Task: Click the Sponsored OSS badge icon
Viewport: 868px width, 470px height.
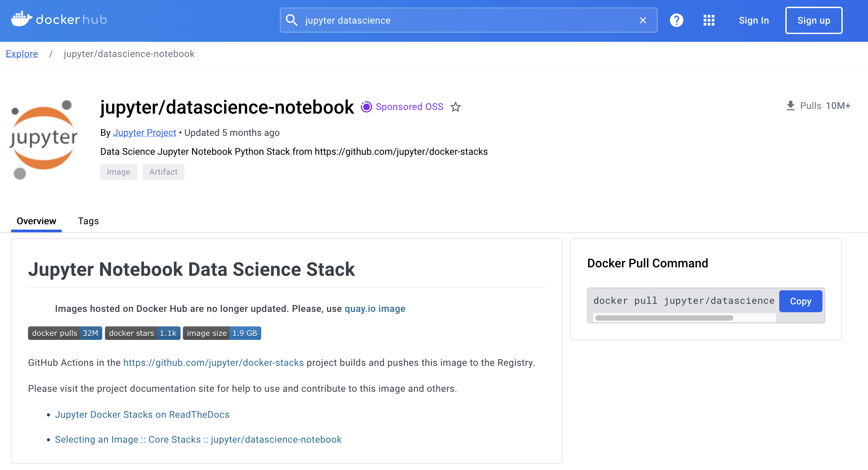Action: [366, 107]
